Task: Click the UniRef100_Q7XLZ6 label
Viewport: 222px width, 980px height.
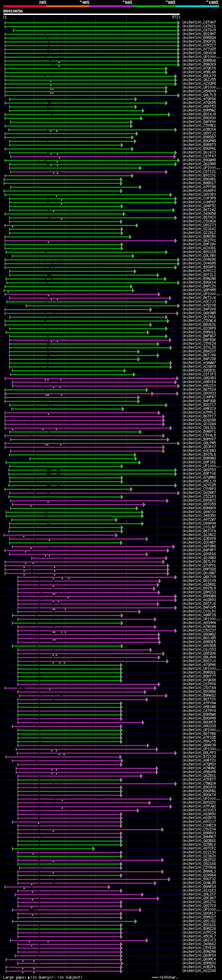Action: click(x=199, y=347)
